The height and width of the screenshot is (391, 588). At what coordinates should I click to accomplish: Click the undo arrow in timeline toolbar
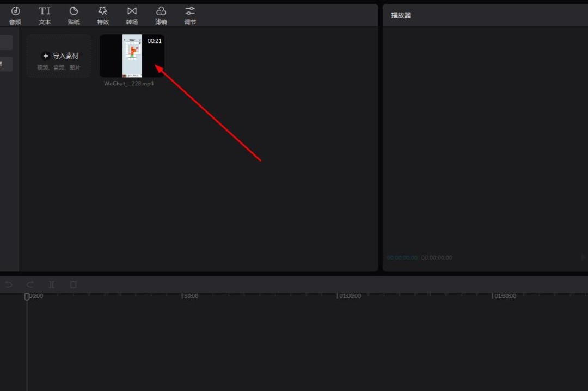(x=8, y=284)
